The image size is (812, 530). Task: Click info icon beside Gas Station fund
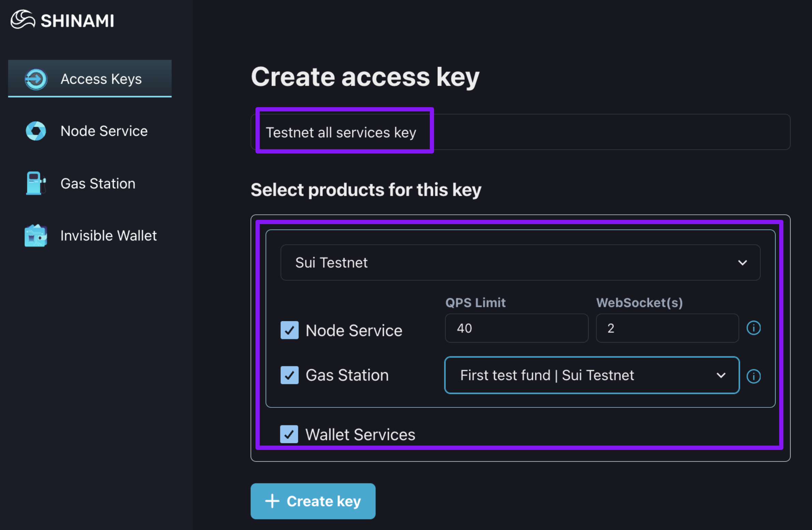coord(753,376)
